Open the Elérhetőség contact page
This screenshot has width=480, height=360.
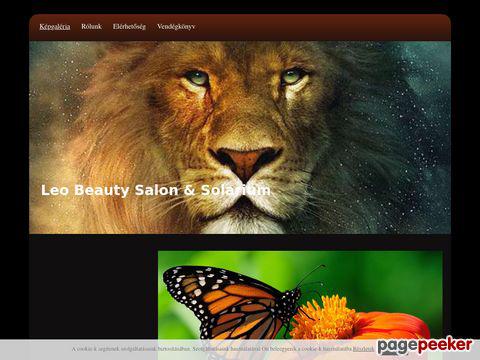(x=129, y=27)
